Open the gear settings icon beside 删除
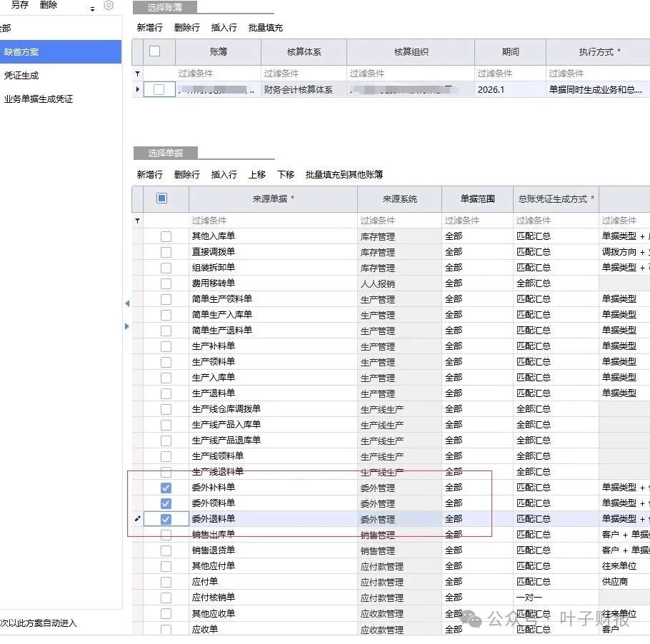Viewport: 650px width, 644px height. (109, 6)
